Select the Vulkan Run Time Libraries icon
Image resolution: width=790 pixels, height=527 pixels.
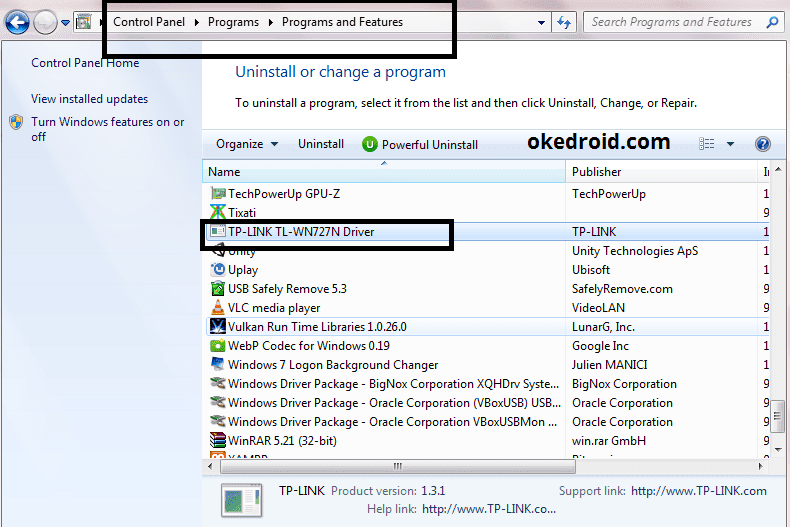[x=218, y=326]
